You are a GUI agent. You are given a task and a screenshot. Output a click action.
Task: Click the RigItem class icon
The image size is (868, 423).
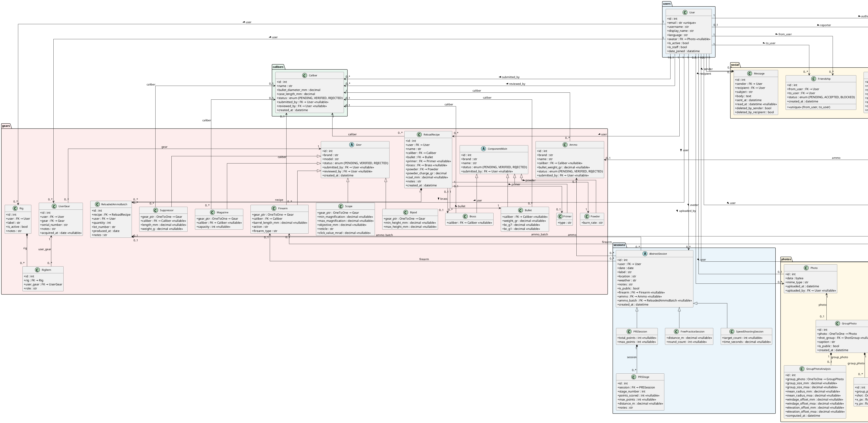pos(37,270)
